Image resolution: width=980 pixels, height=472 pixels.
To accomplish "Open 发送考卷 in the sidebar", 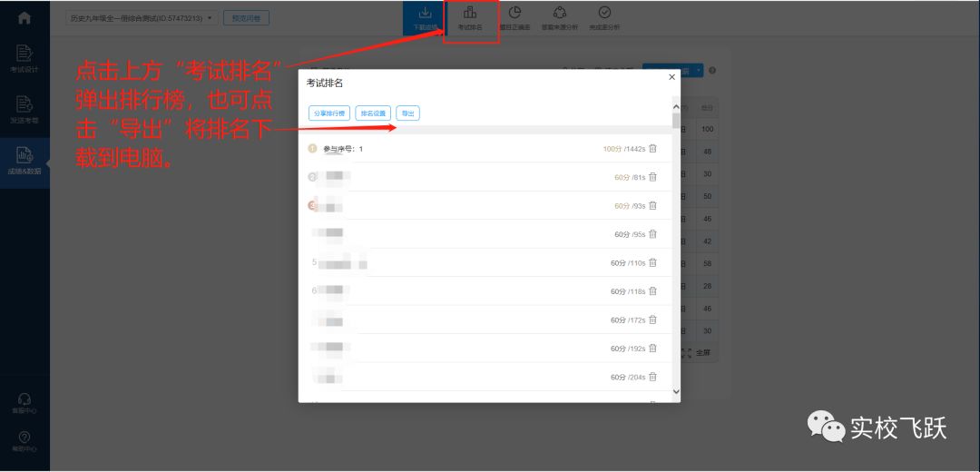I will pos(24,110).
